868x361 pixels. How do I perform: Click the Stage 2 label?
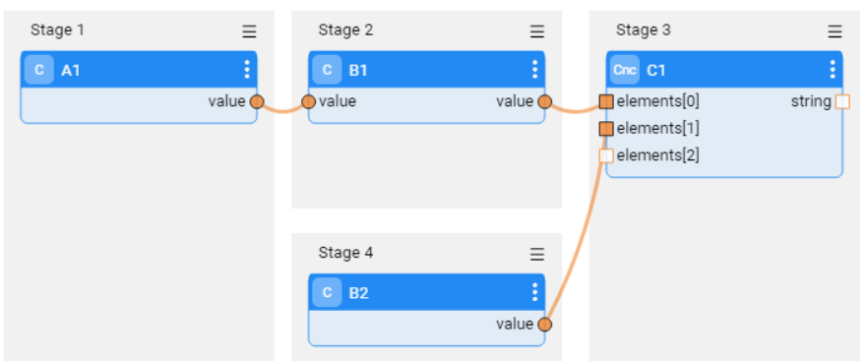[x=345, y=30]
